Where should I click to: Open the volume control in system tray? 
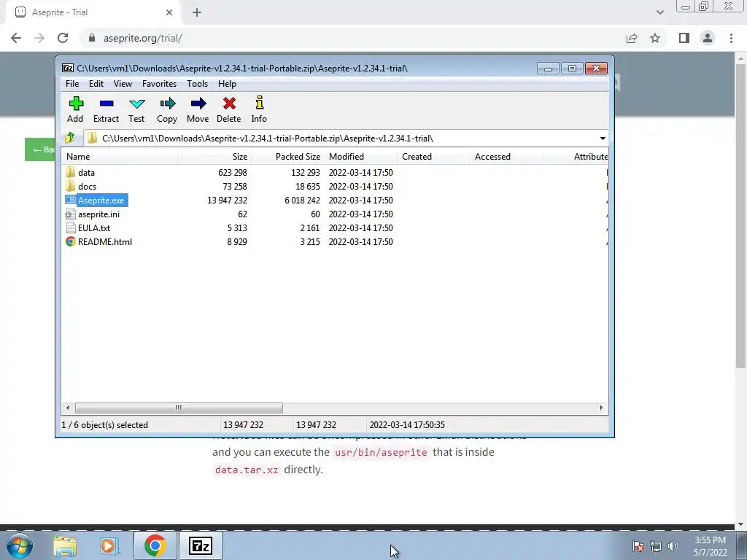pyautogui.click(x=673, y=546)
